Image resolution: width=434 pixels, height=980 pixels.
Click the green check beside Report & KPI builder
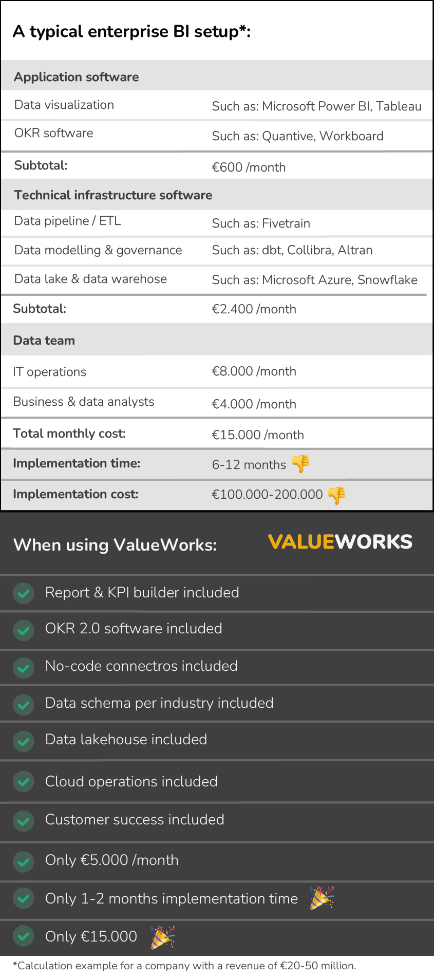point(24,593)
